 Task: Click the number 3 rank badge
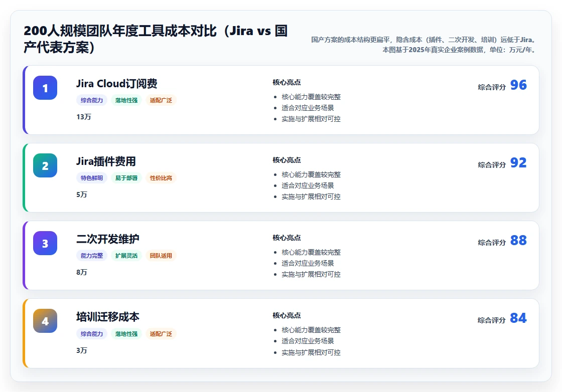pos(45,243)
